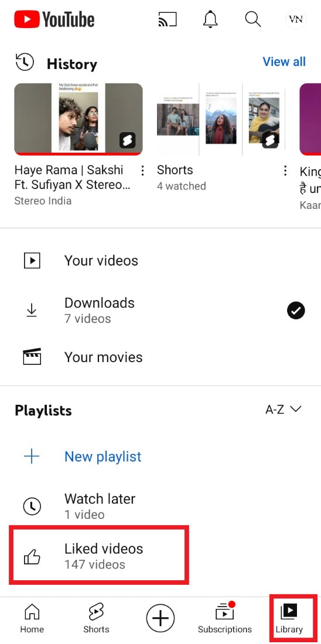Open the Create plus button
321x644 pixels.
(160, 618)
